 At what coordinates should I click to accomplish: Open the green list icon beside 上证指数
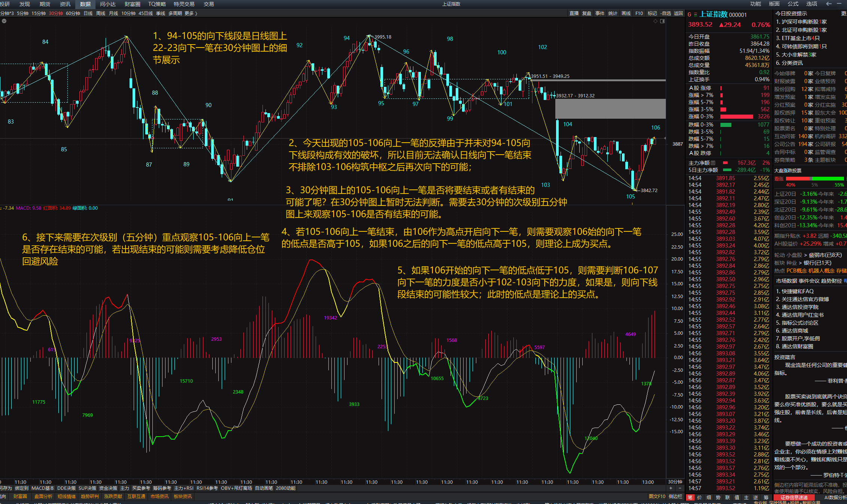695,15
